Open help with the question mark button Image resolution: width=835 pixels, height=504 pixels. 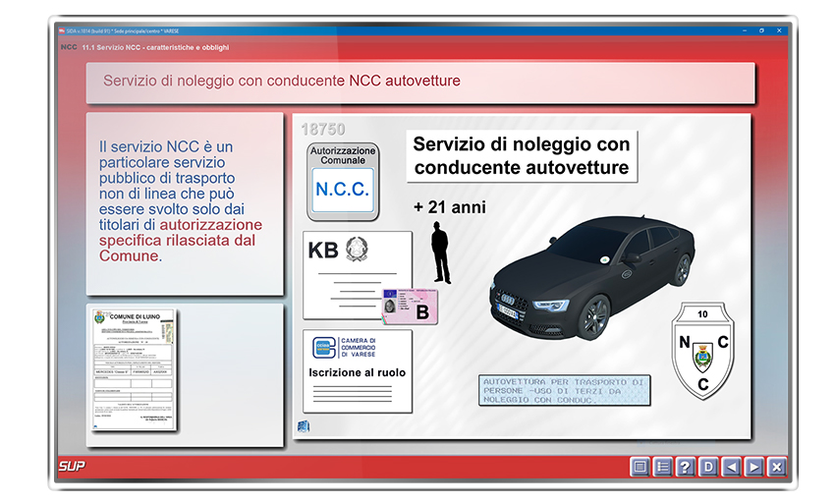[x=686, y=467]
